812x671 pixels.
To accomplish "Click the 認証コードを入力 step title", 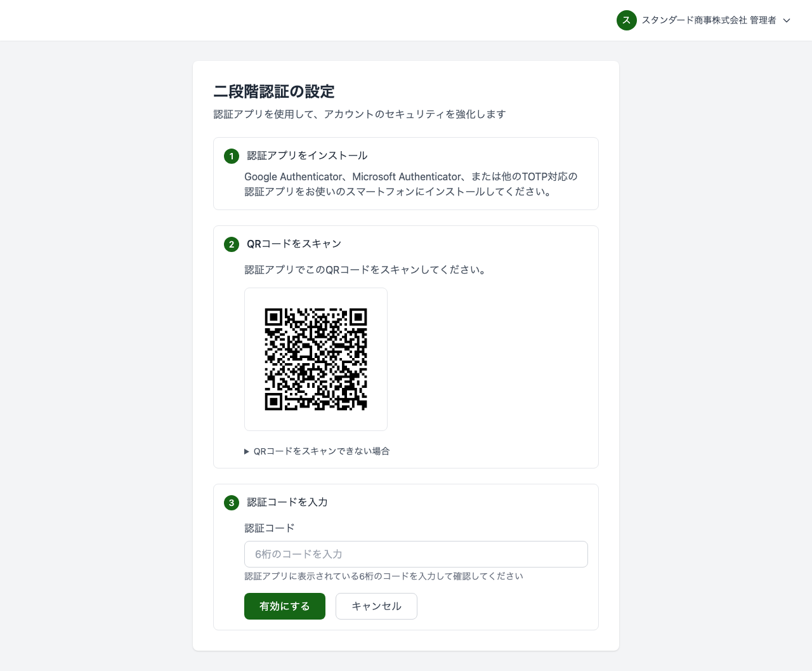I will (287, 502).
